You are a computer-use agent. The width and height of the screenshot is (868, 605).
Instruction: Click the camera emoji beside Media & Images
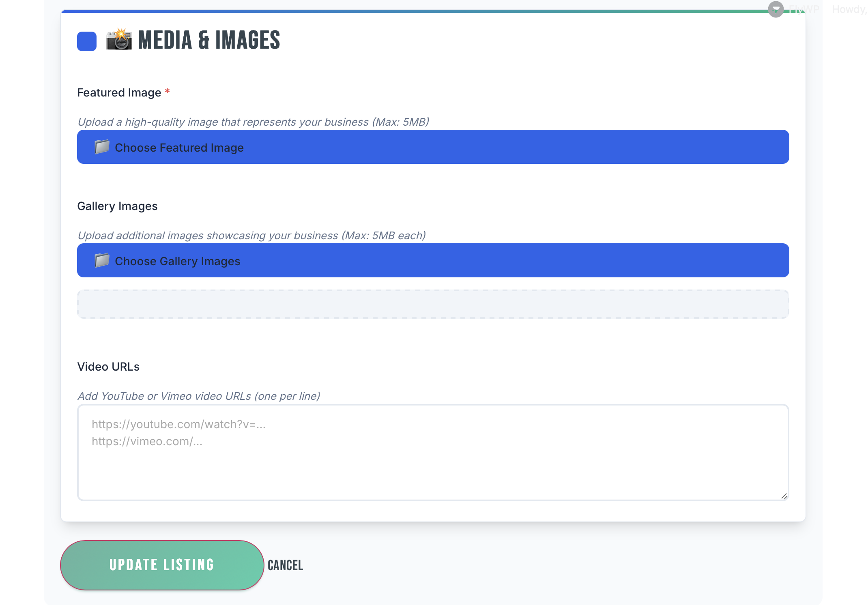coord(119,40)
